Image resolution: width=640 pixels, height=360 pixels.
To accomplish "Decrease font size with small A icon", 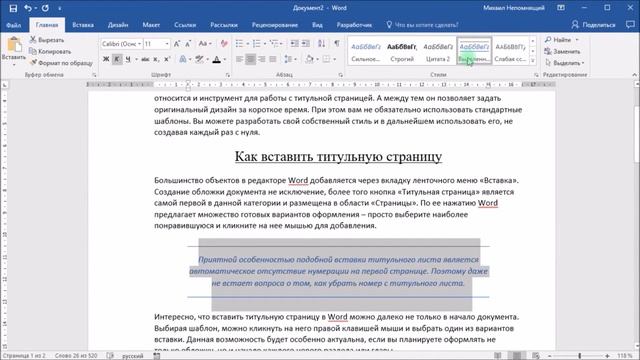I will click(188, 44).
